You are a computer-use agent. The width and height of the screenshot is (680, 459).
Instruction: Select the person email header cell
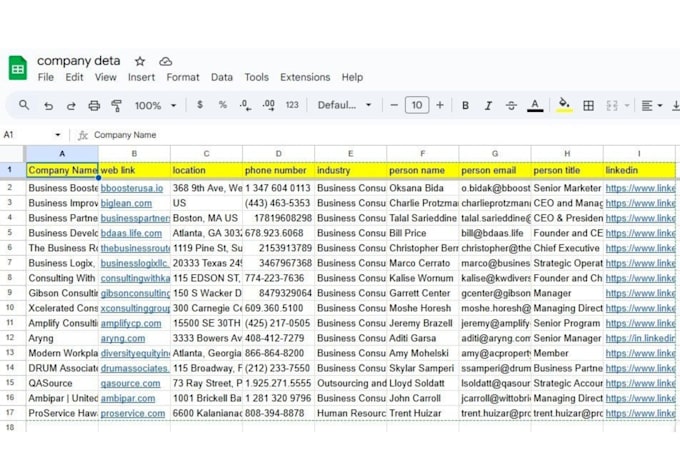495,170
